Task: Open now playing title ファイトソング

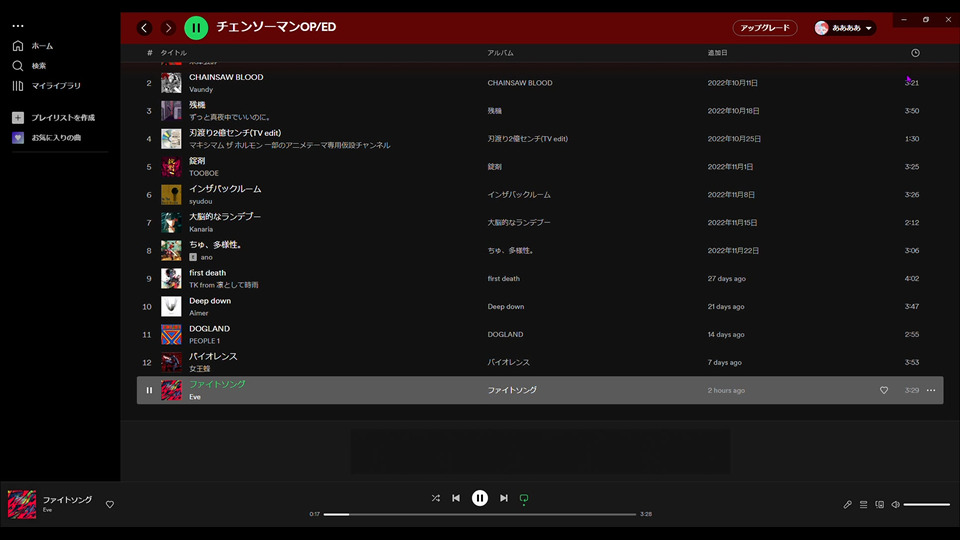Action: point(67,500)
